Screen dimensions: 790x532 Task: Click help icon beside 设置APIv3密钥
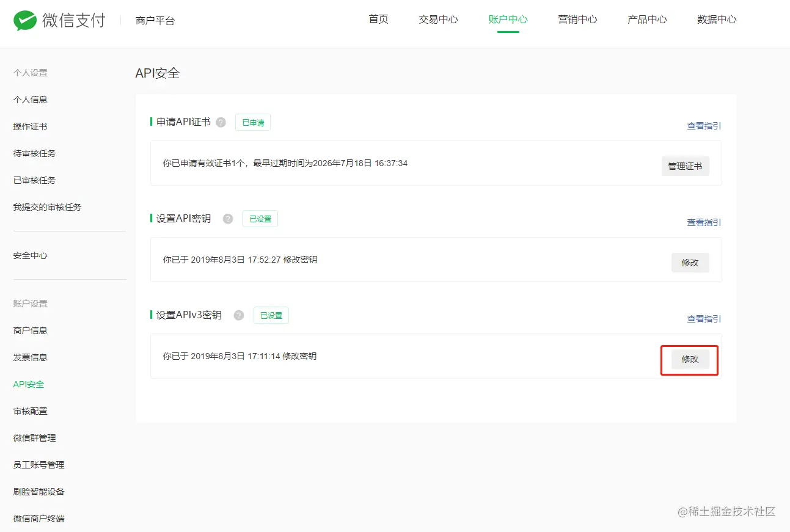coord(239,315)
